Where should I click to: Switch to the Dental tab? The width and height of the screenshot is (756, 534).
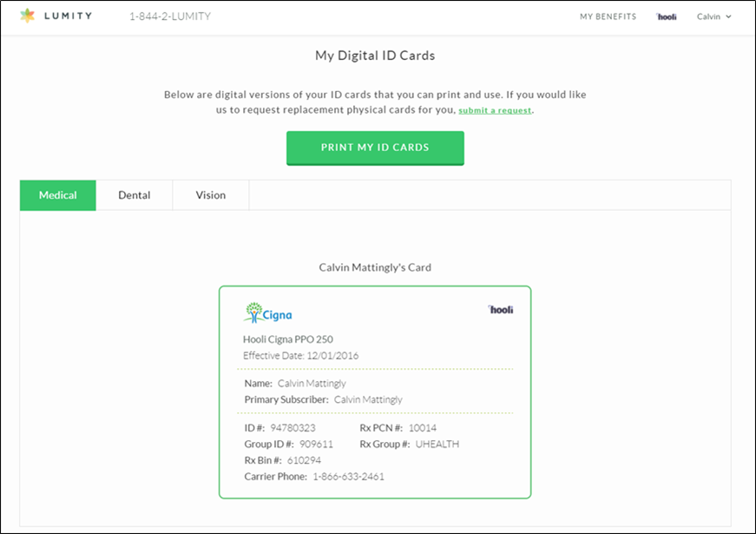pyautogui.click(x=135, y=195)
